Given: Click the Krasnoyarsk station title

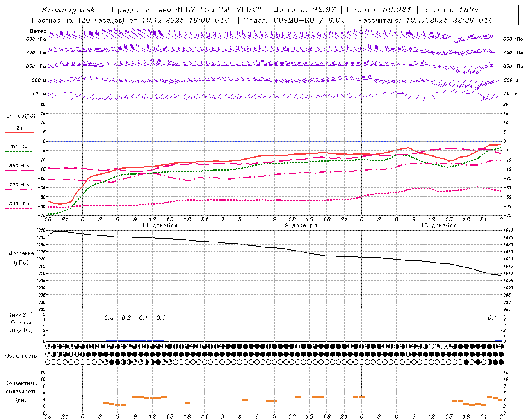Looking at the screenshot, I should tap(68, 10).
